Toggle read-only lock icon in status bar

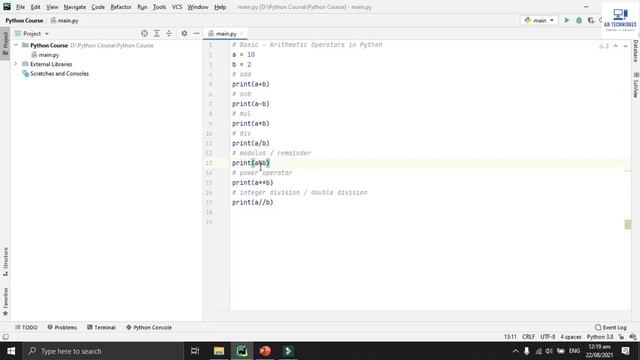pos(621,337)
